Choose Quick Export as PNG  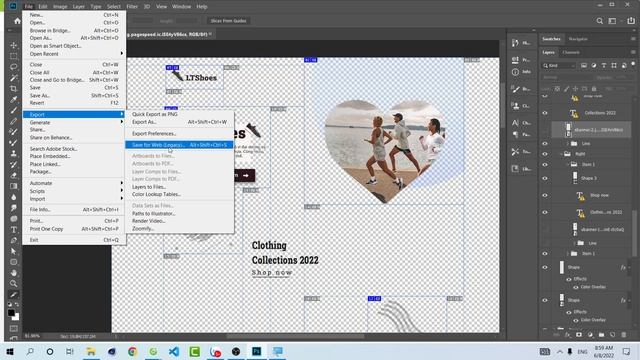[x=179, y=114]
